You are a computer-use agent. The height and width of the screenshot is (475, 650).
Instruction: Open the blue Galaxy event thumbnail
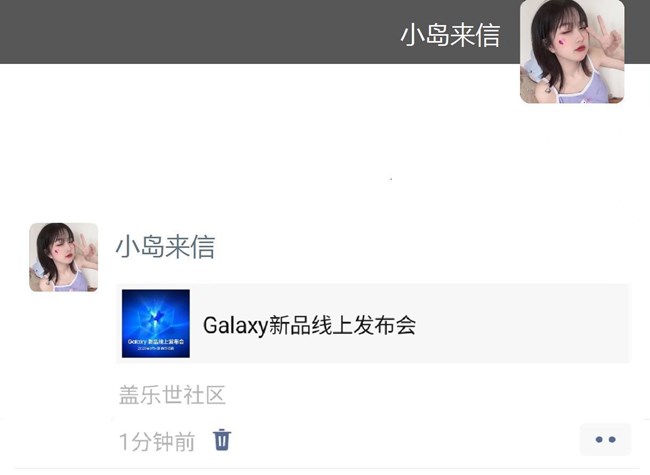click(x=156, y=323)
